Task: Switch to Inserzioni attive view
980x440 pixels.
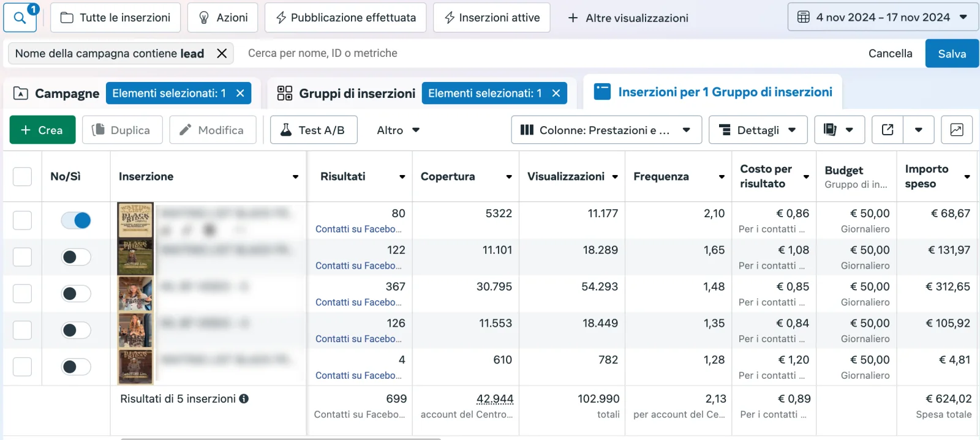Action: [492, 17]
